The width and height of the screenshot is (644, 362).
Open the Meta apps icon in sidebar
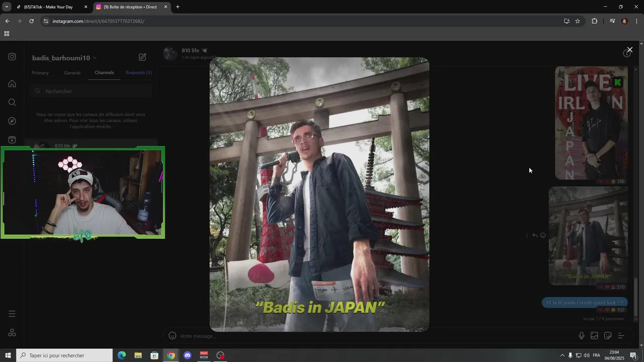[x=12, y=333]
